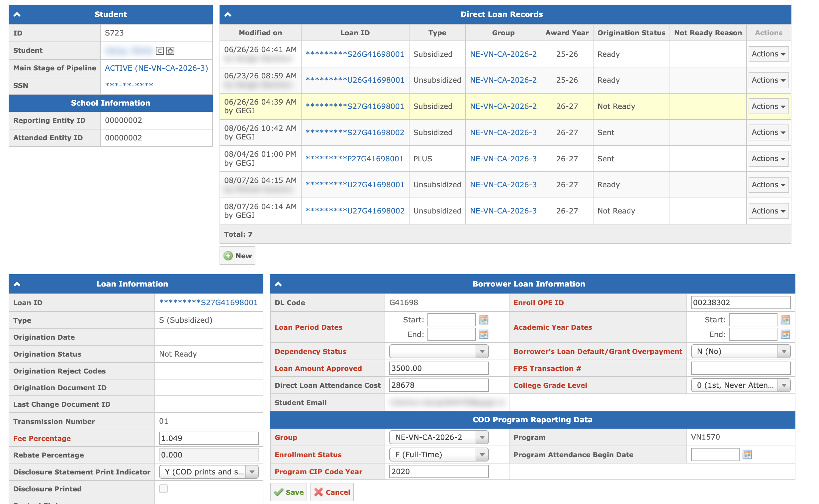819x504 pixels.
Task: Collapse the Direct Loan Records panel
Action: 228,14
